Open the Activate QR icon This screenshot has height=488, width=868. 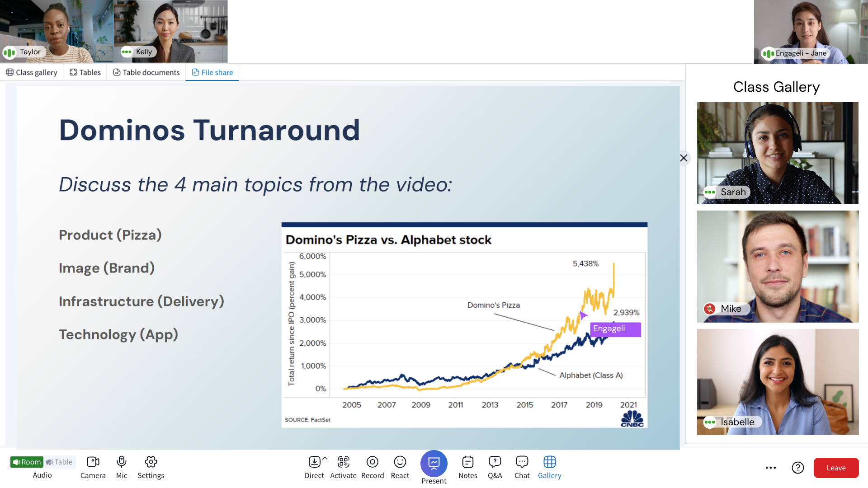pos(343,462)
